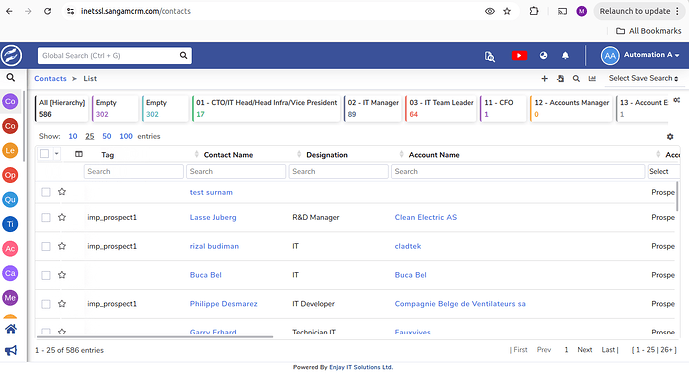Viewport: 689px width, 373px height.
Task: Star the Buca Bel contact
Action: (x=62, y=275)
